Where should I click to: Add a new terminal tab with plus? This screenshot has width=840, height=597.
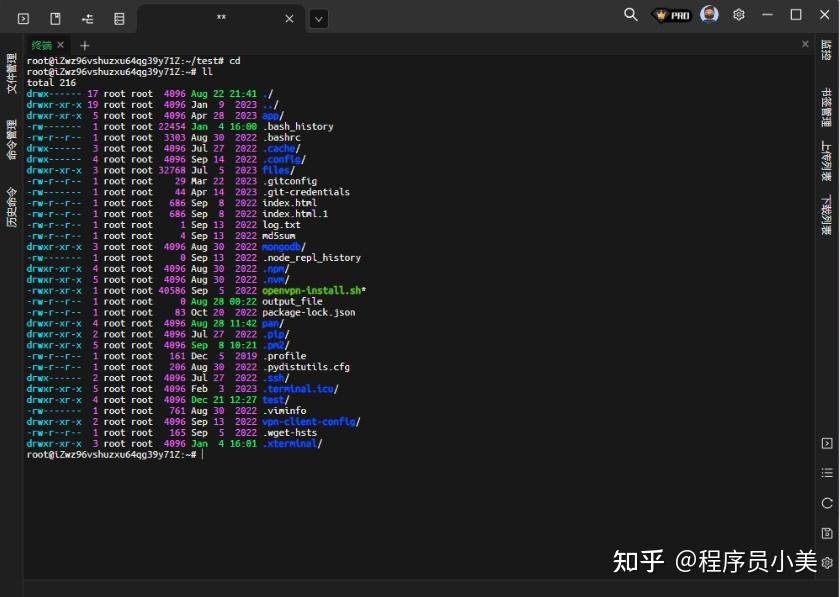click(x=84, y=46)
